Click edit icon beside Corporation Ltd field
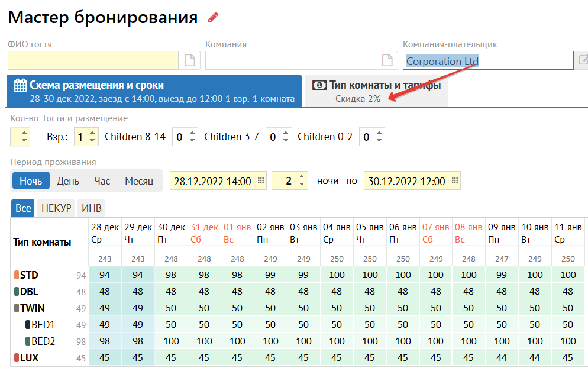 point(583,60)
